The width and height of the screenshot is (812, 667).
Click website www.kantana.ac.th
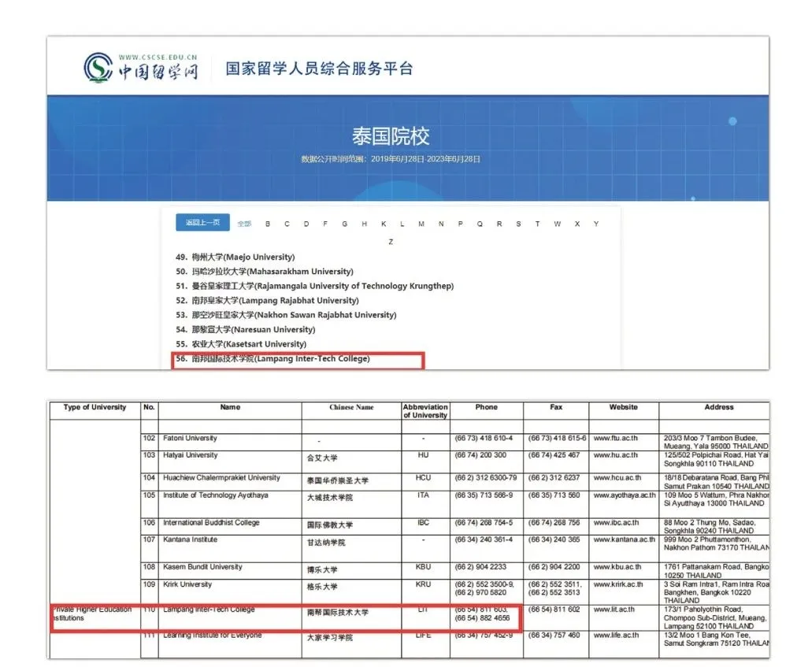coord(624,539)
